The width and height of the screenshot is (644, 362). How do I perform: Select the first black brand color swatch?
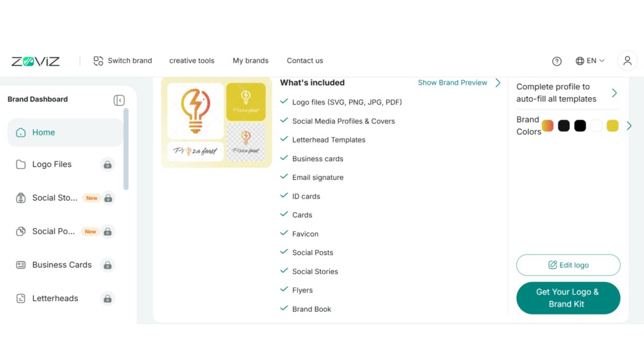(564, 126)
